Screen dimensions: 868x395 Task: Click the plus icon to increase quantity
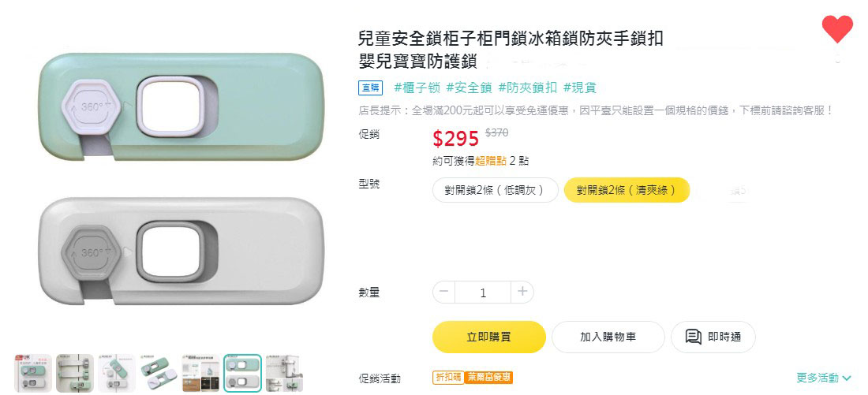(x=522, y=293)
